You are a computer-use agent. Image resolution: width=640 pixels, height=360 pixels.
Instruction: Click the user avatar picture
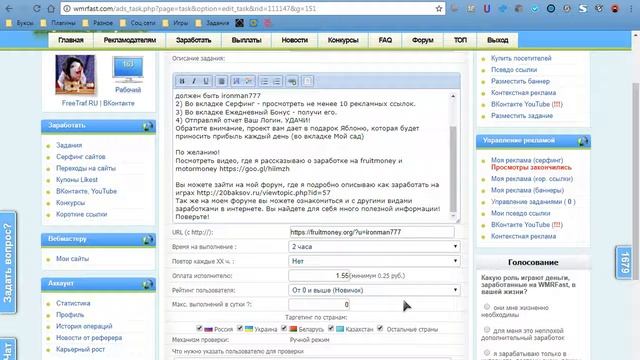75,75
